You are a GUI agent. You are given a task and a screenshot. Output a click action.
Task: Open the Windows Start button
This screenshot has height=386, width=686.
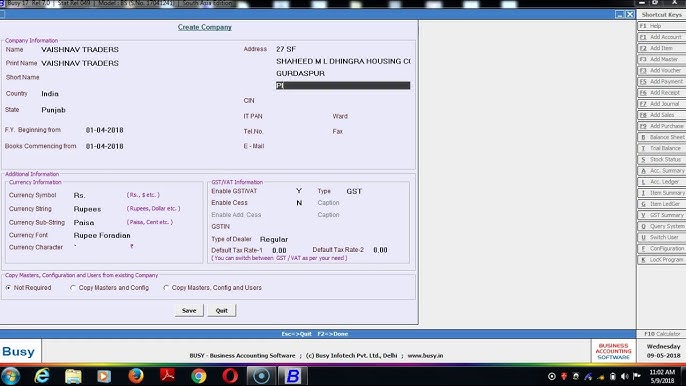coord(10,376)
